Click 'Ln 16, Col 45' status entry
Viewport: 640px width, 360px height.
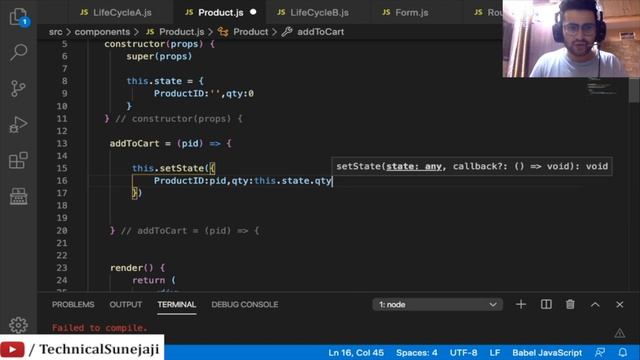click(x=356, y=353)
